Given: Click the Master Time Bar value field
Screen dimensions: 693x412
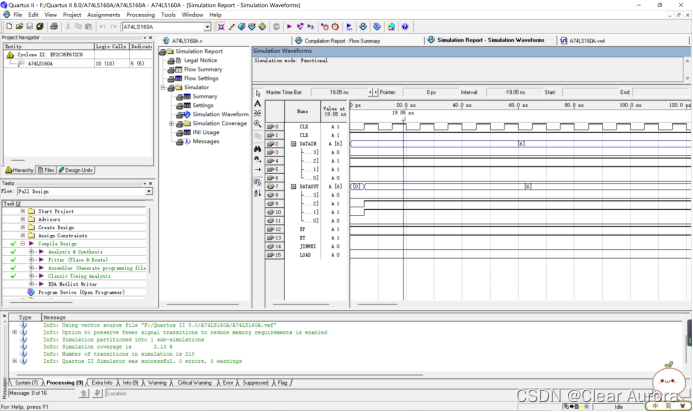Looking at the screenshot, I should point(339,92).
